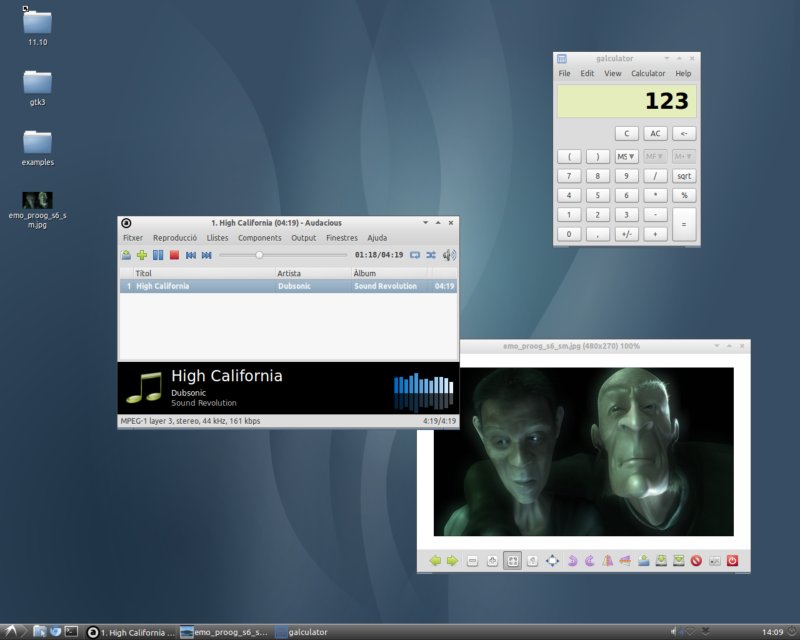The height and width of the screenshot is (640, 800).
Task: Skip to previous track in Audacious
Action: tap(191, 255)
